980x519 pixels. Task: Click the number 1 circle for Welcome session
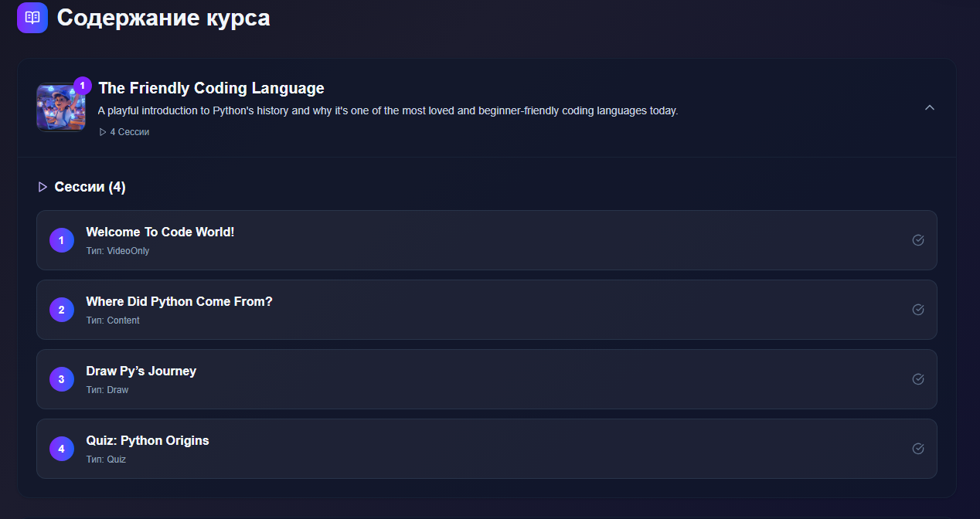(x=62, y=240)
